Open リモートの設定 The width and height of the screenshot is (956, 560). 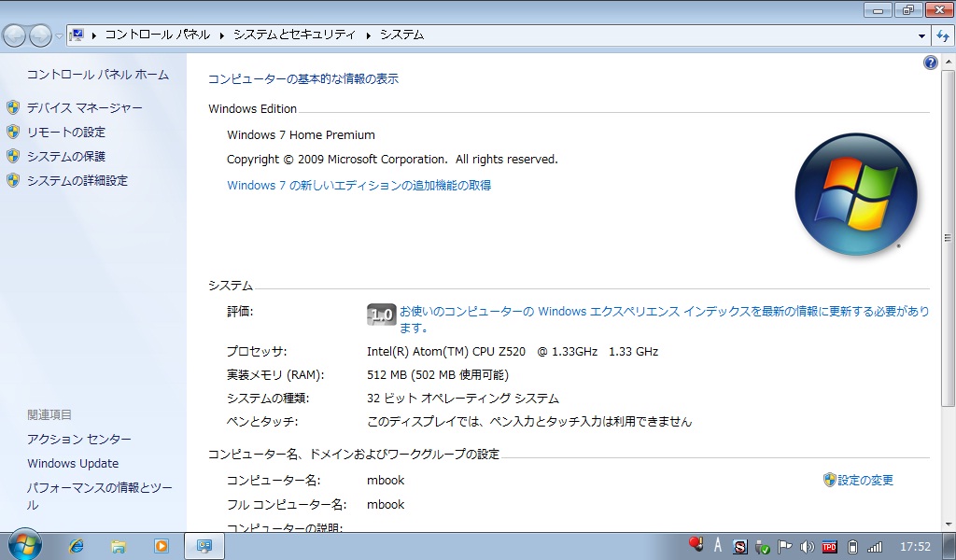point(66,133)
